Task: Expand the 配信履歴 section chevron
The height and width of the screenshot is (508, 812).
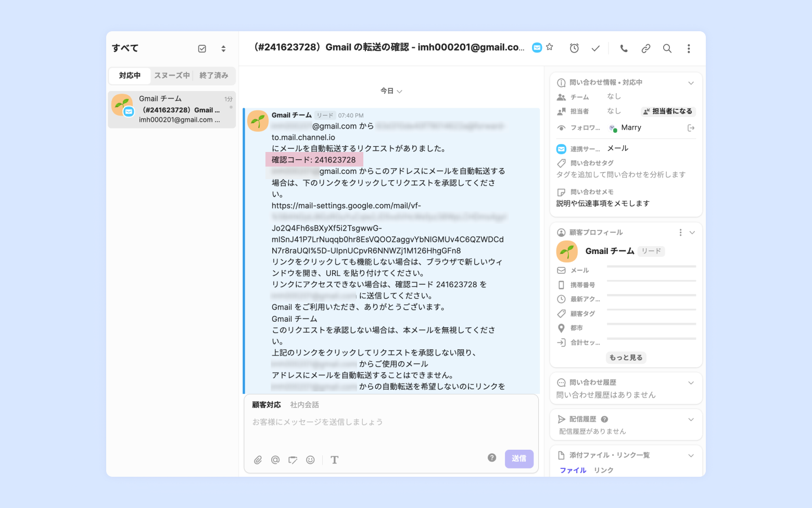Action: [691, 420]
